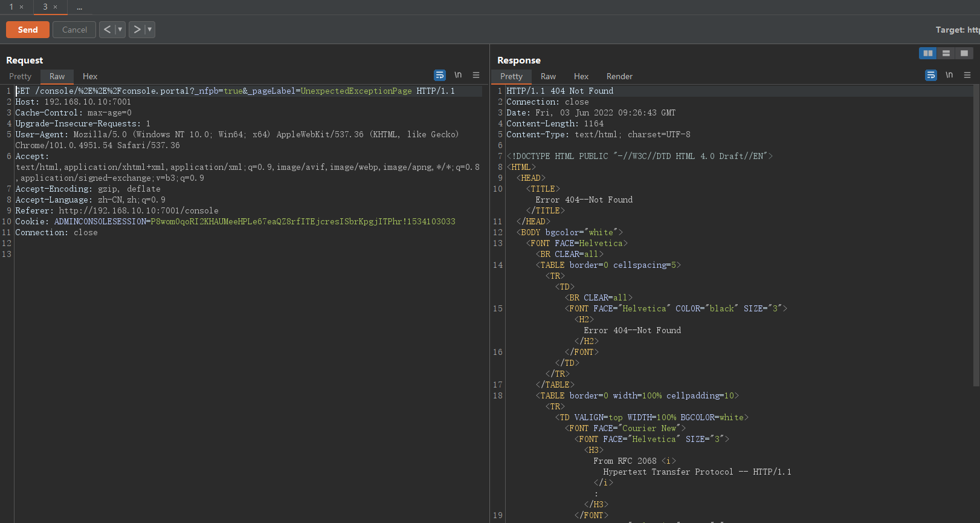Click the Response panel vertical scrollbar
The image size is (980, 523).
(976, 236)
